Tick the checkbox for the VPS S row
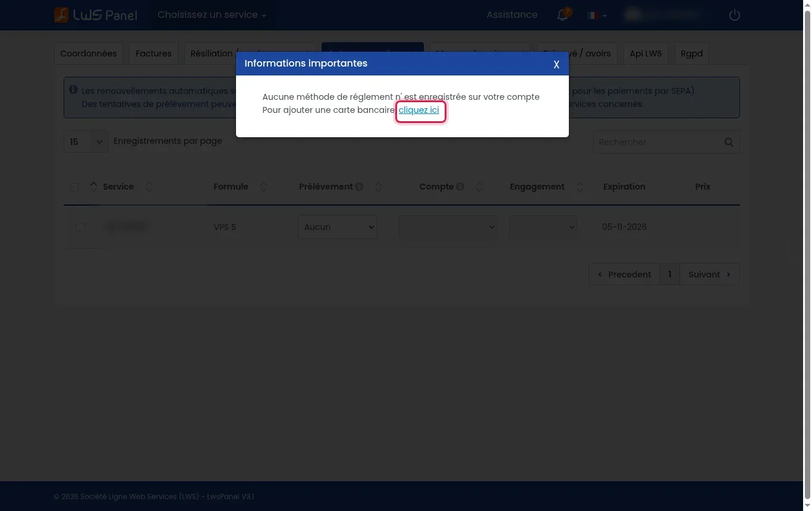 point(80,228)
